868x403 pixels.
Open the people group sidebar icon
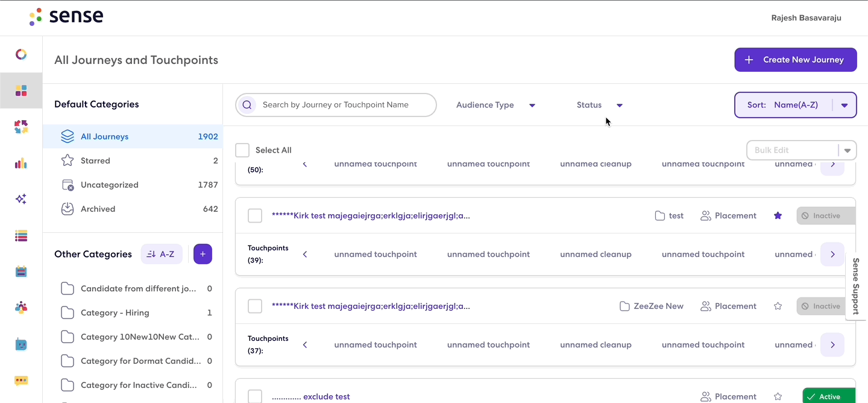[x=21, y=308]
